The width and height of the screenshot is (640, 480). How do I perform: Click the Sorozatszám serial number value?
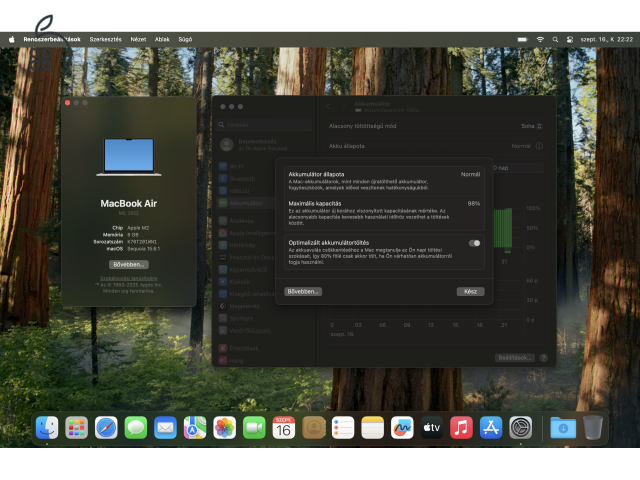click(142, 242)
